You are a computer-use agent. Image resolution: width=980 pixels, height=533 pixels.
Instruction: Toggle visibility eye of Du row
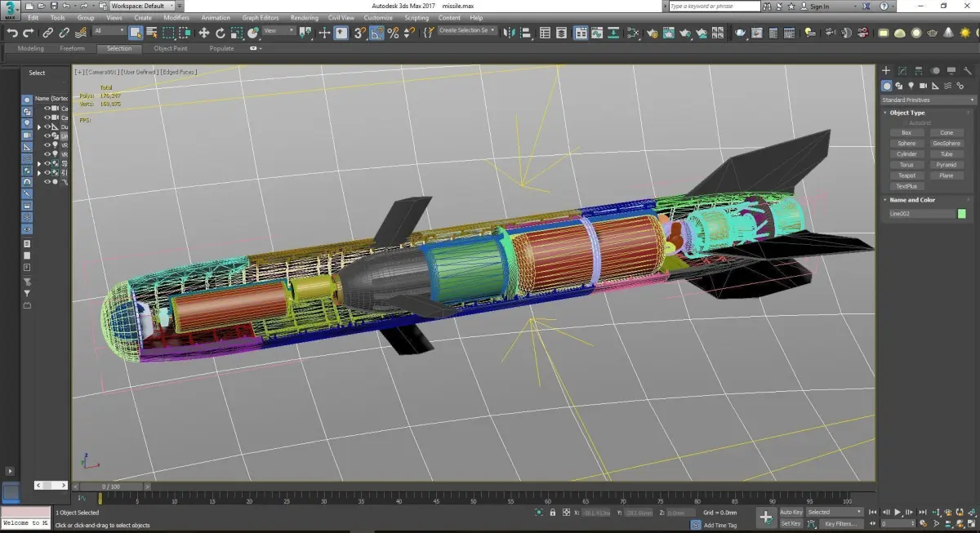(47, 127)
